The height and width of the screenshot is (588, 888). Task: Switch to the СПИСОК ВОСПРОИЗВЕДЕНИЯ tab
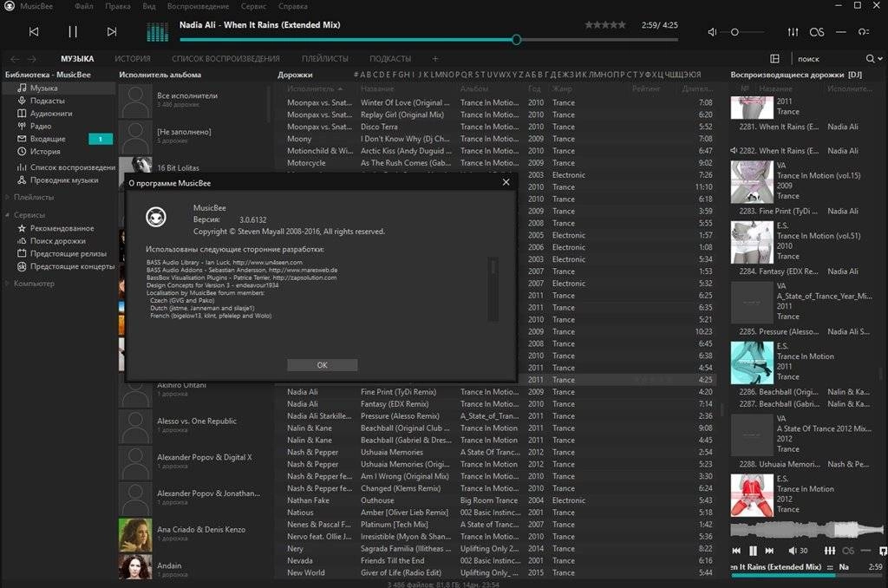pyautogui.click(x=226, y=59)
